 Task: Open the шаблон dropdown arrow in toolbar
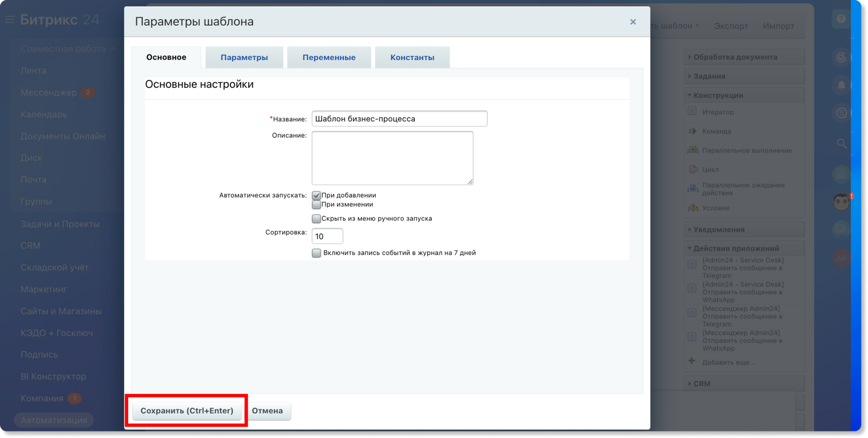coord(697,25)
